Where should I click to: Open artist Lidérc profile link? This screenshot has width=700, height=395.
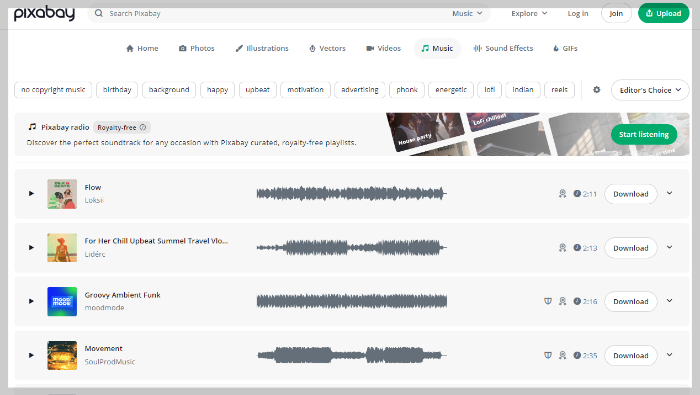click(x=95, y=254)
